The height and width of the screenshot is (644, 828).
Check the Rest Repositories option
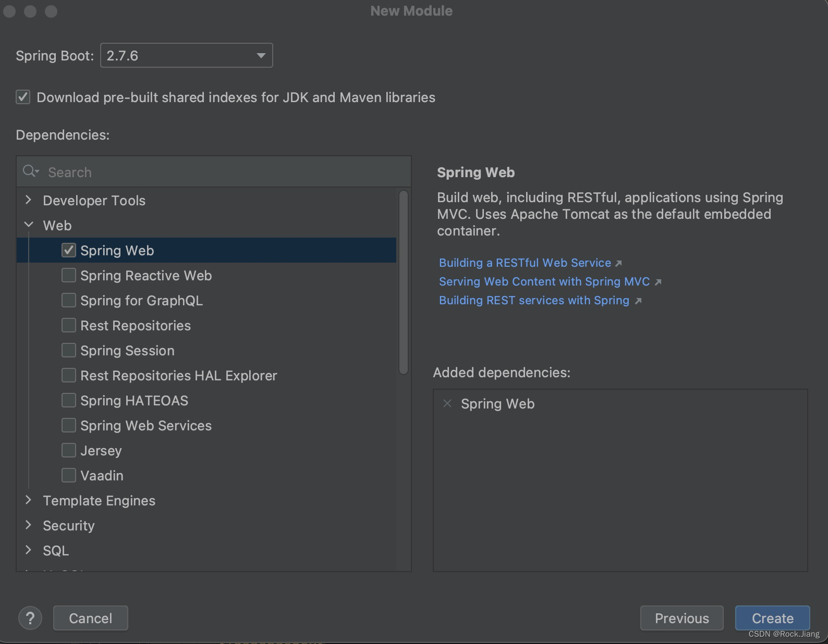click(69, 325)
